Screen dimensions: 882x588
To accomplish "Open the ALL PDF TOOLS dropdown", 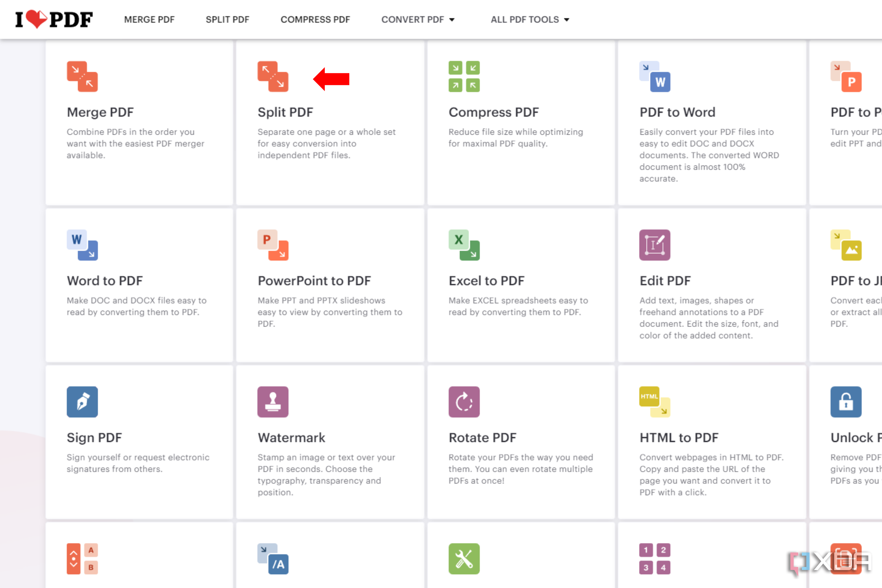I will coord(529,19).
